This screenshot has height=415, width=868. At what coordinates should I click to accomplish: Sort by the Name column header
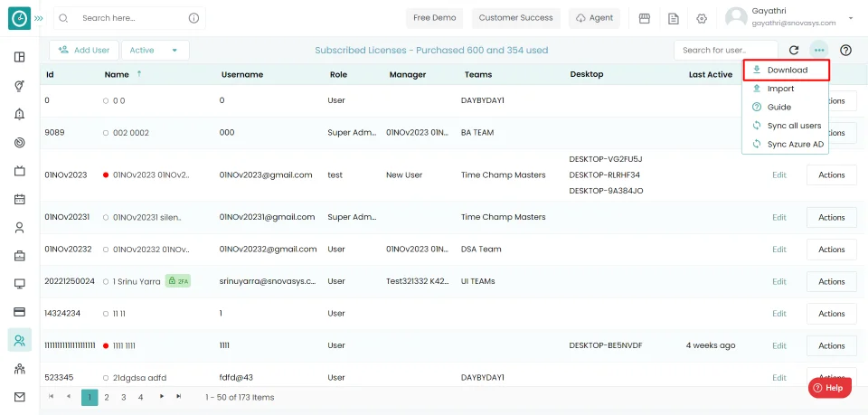117,74
